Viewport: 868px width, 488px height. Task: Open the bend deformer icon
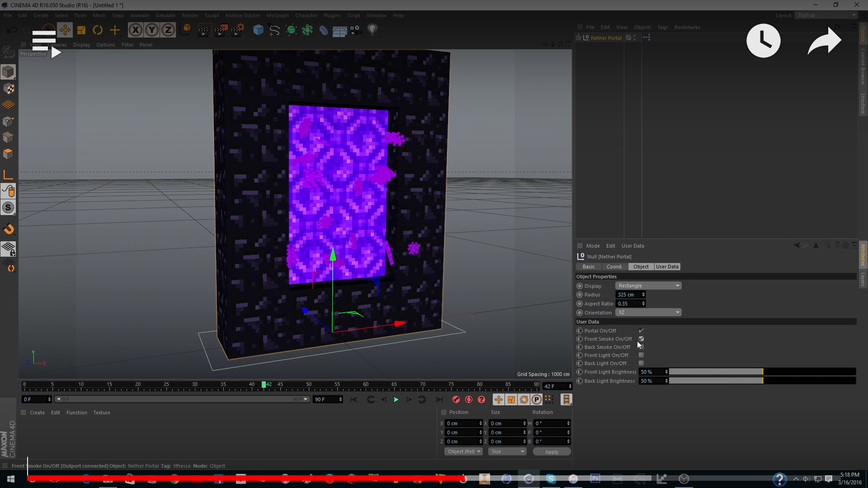click(324, 30)
